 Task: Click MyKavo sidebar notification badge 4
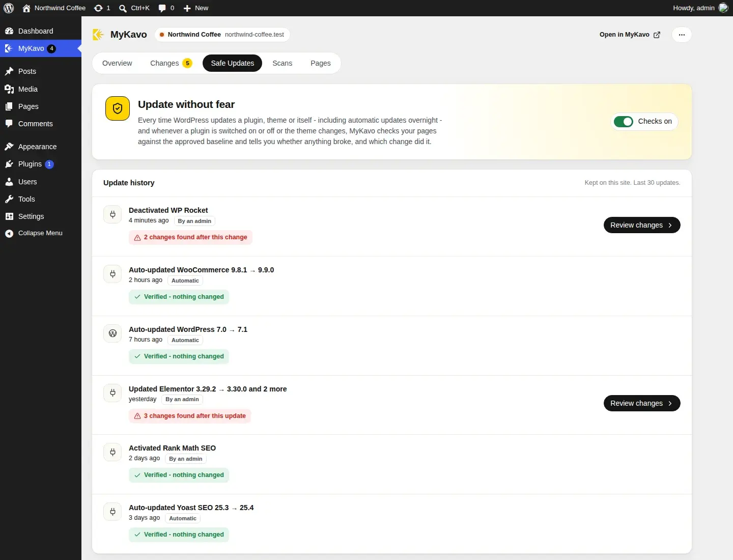pos(51,49)
